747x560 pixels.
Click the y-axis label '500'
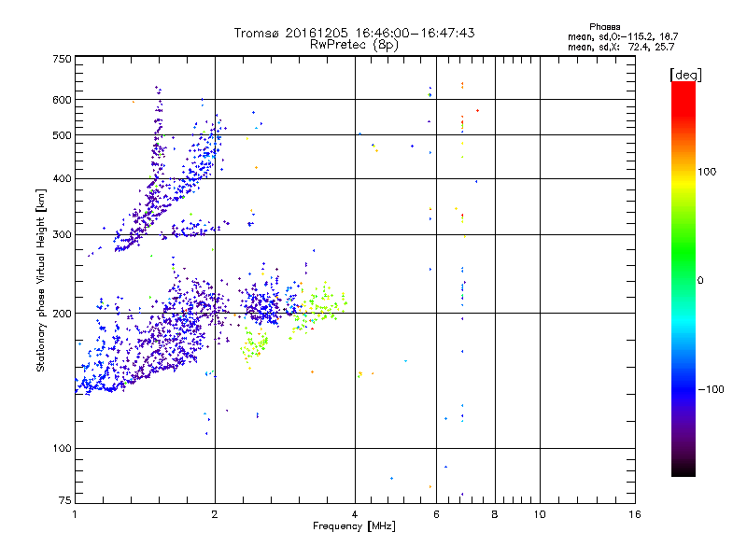tap(62, 135)
